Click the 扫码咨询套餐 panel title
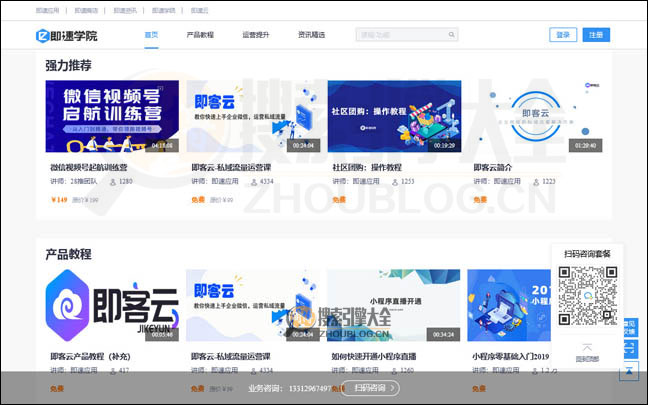This screenshot has width=648, height=405. [x=587, y=254]
